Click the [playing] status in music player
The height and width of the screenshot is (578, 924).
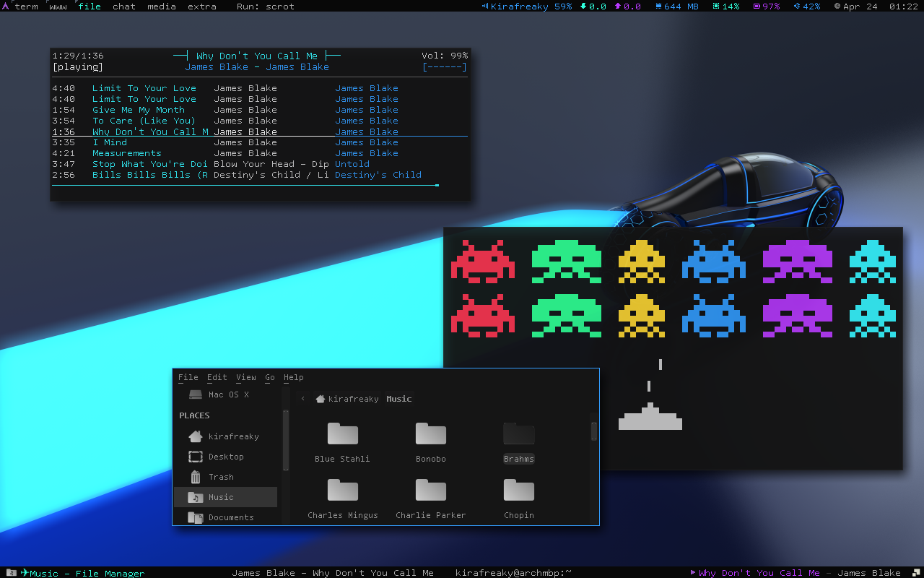pyautogui.click(x=78, y=66)
